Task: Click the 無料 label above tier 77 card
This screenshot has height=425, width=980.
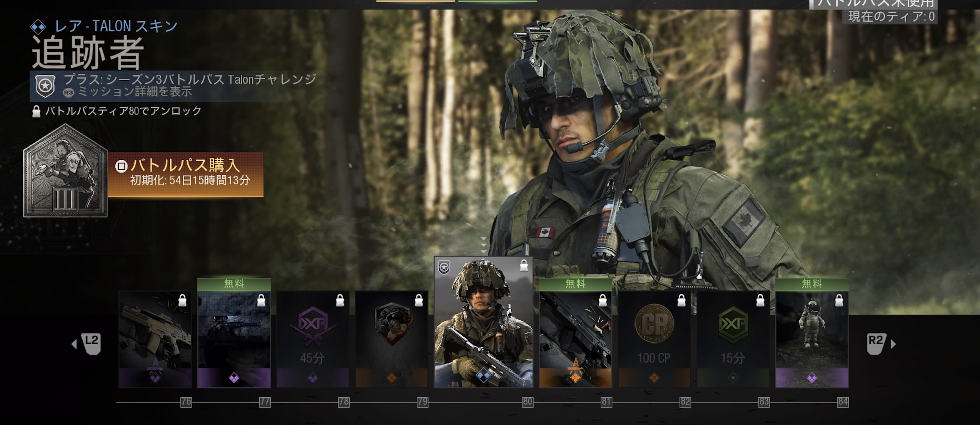Action: point(234,284)
